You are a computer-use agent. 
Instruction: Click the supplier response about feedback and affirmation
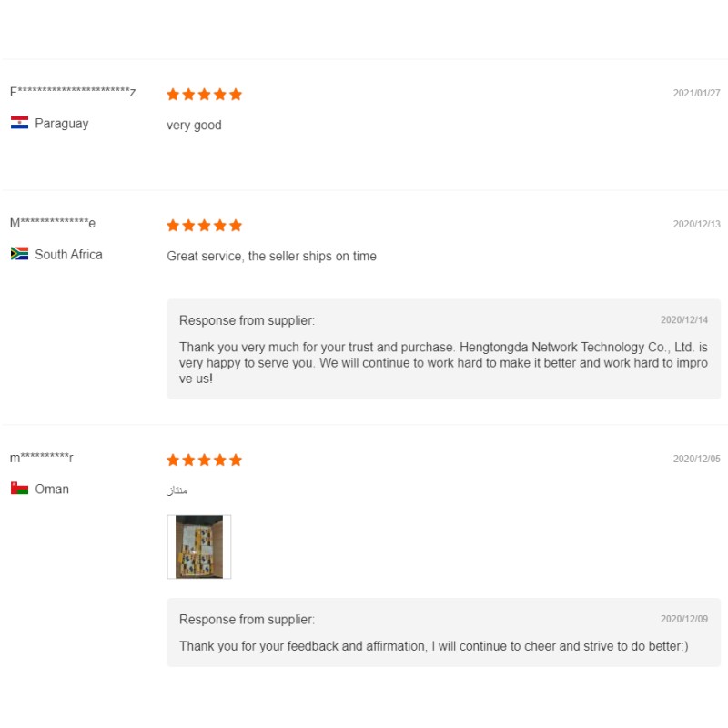click(434, 646)
